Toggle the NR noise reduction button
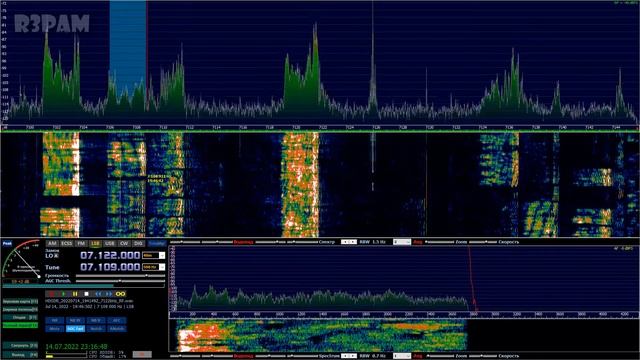This screenshot has height=360, width=640. [x=55, y=320]
